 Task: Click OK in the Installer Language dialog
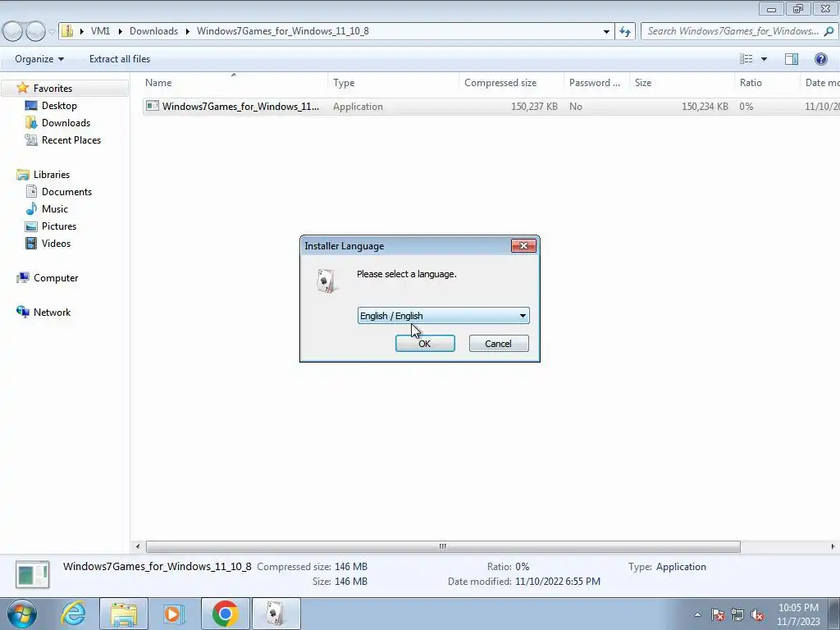click(x=425, y=344)
